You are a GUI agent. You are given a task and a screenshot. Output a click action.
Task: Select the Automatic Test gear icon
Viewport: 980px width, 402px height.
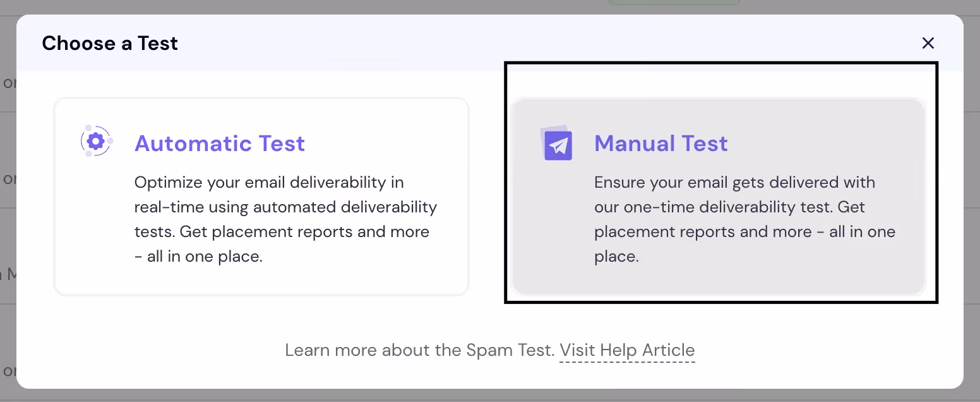pos(96,141)
